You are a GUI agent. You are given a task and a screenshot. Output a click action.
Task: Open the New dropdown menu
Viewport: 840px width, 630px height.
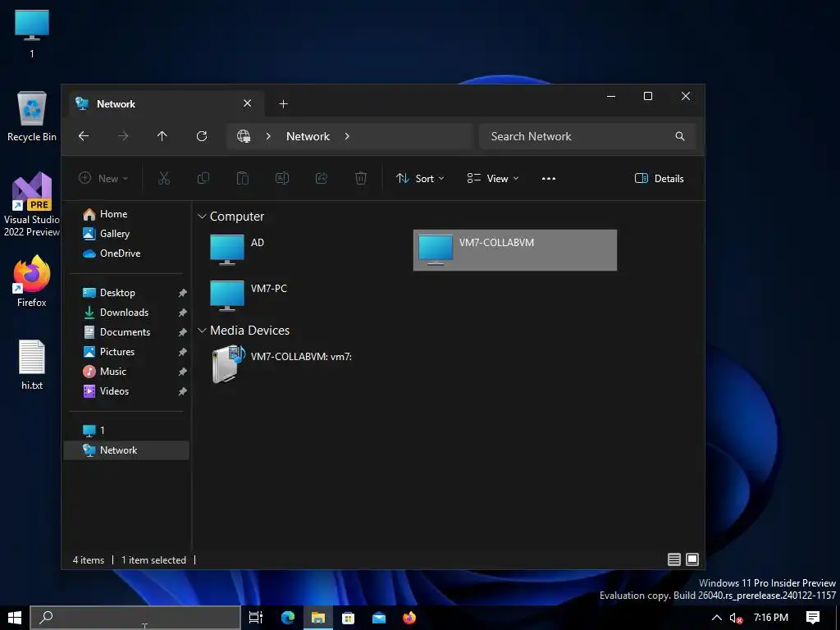[103, 178]
